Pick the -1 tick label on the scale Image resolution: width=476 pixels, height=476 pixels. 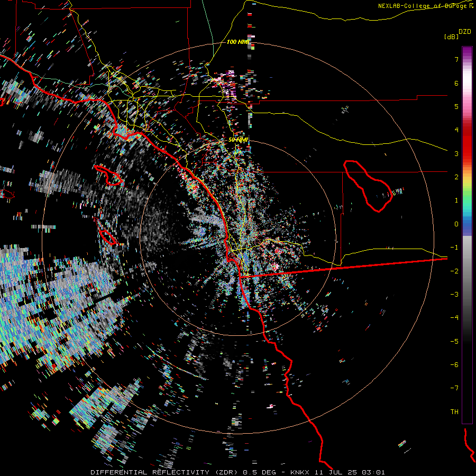(x=454, y=248)
